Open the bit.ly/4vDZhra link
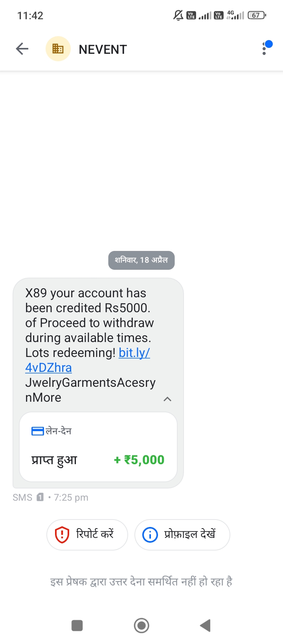 coord(87,360)
